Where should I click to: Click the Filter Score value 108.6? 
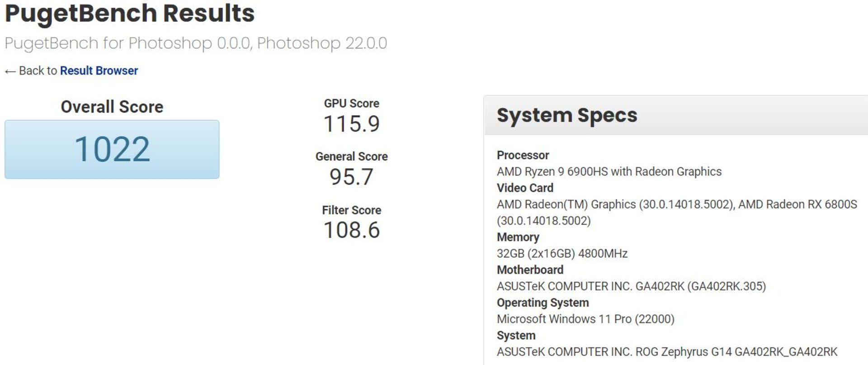[351, 230]
